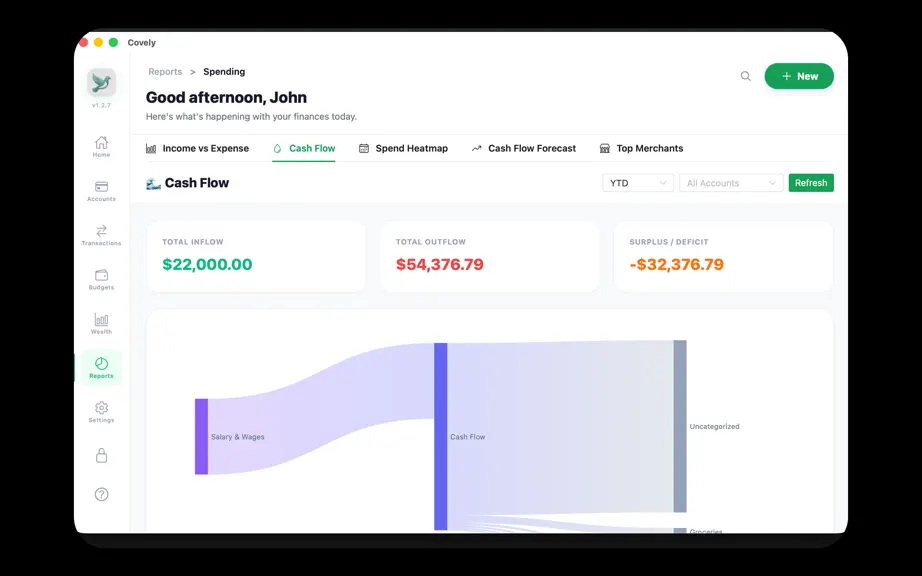922x576 pixels.
Task: Click the green Refresh button
Action: click(x=811, y=183)
